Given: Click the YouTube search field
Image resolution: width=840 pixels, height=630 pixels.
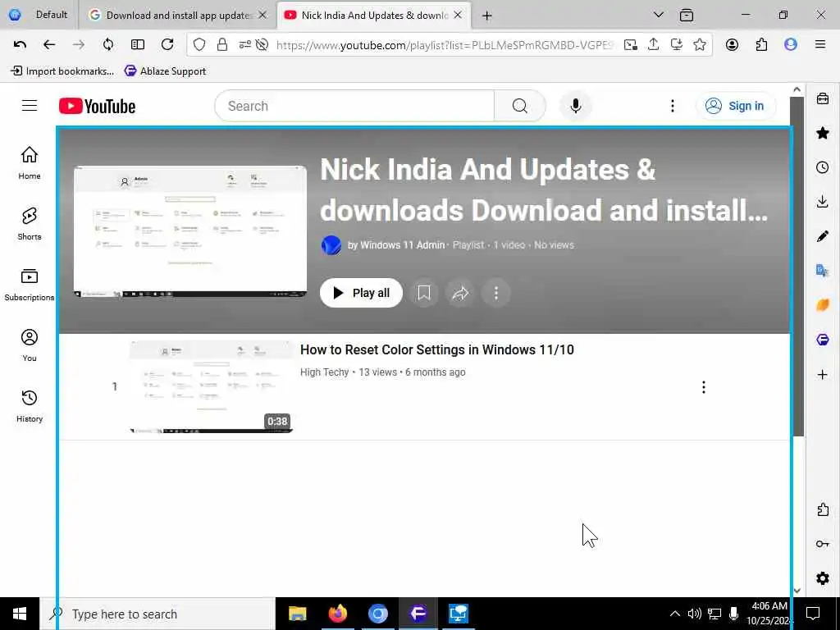Looking at the screenshot, I should 354,106.
